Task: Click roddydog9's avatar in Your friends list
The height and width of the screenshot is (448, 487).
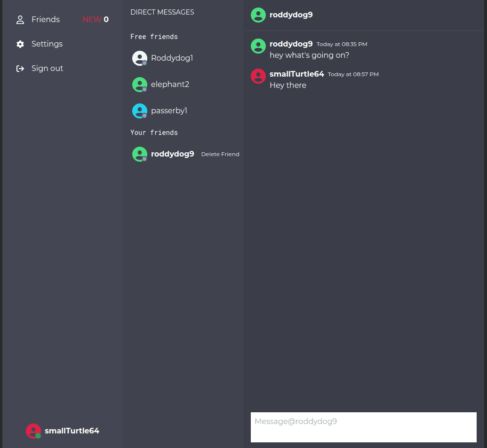Action: pos(140,154)
